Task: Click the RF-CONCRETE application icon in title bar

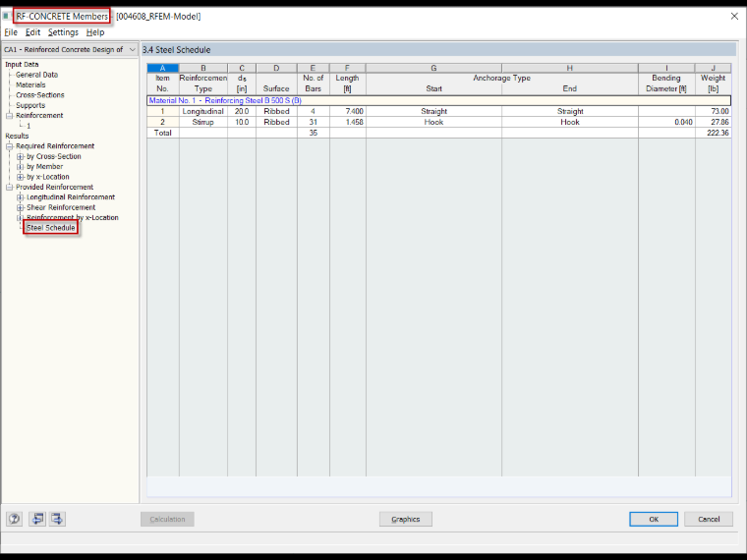Action: (x=7, y=16)
